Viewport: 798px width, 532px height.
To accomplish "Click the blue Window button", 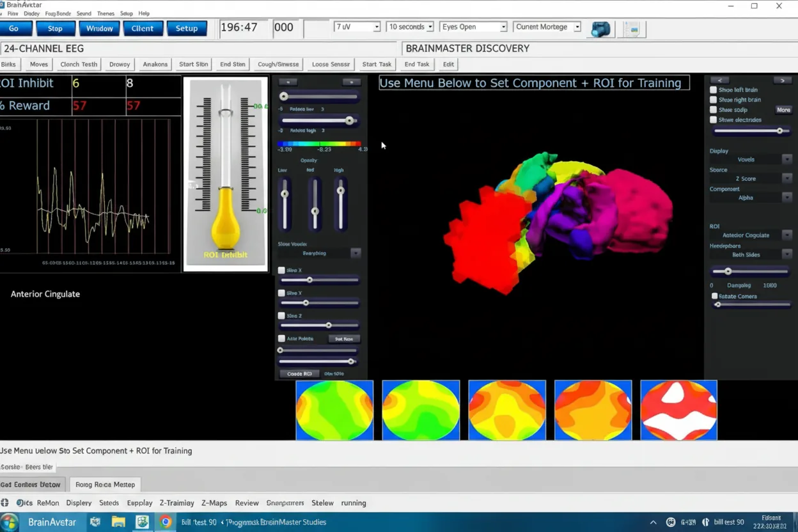I will 99,28.
